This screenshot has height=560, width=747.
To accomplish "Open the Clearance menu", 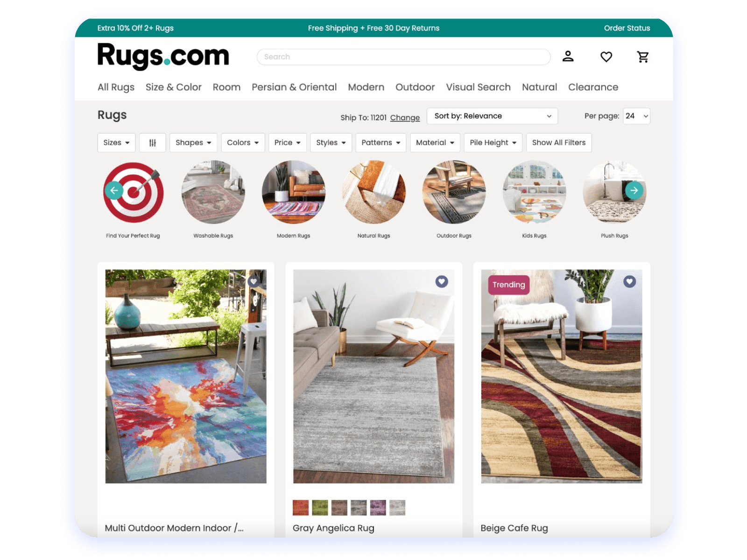I will (x=593, y=87).
